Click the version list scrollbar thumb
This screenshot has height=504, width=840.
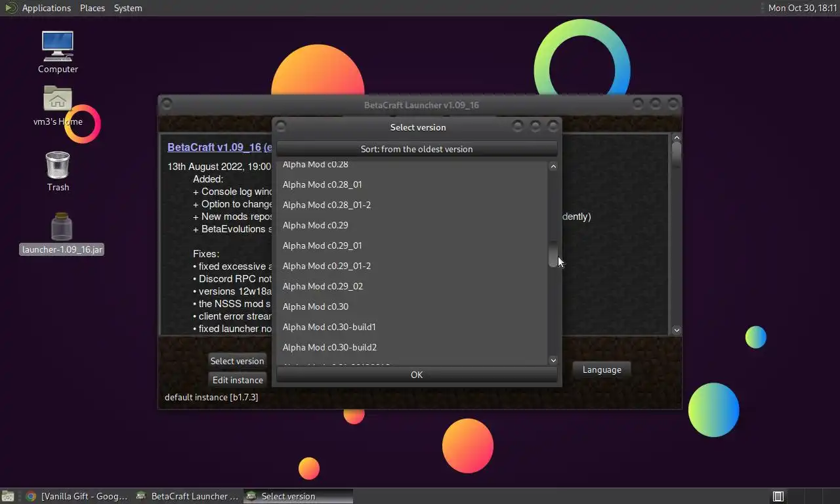coord(553,254)
